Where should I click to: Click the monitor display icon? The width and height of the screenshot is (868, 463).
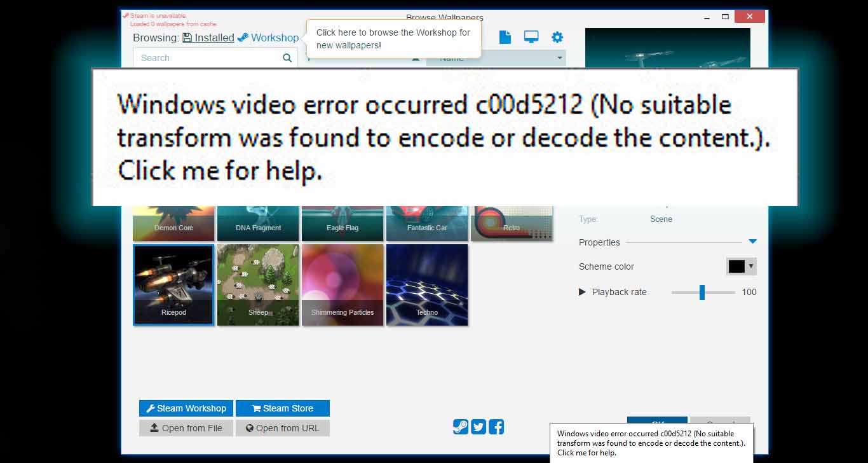(531, 37)
